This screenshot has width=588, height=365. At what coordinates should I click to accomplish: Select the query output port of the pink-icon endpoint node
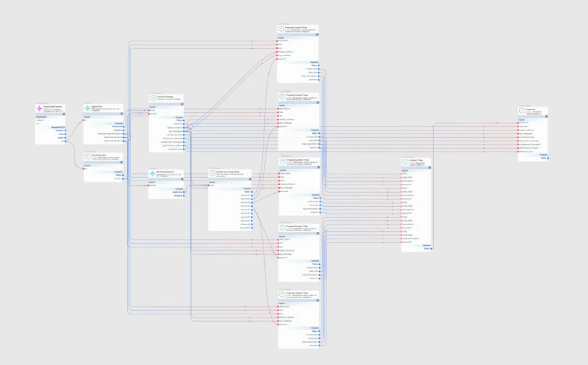[66, 138]
